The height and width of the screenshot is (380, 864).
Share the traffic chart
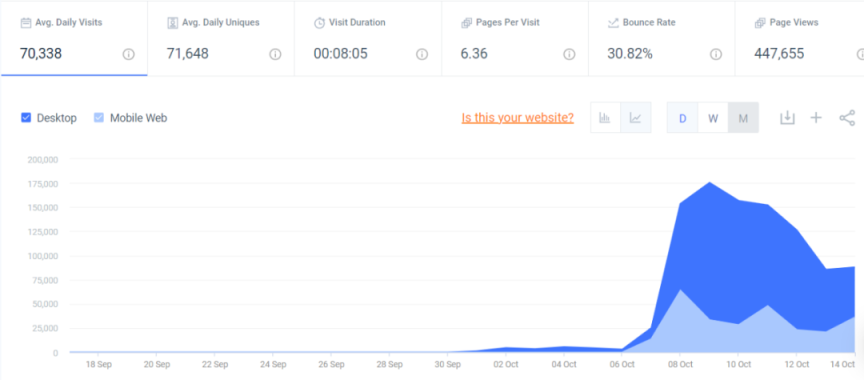point(847,118)
